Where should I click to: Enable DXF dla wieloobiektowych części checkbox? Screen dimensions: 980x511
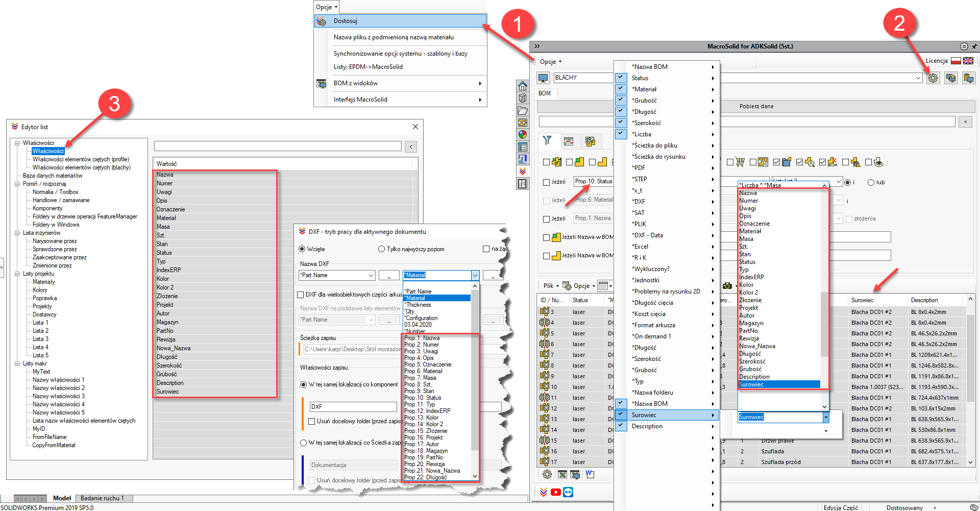tap(301, 295)
